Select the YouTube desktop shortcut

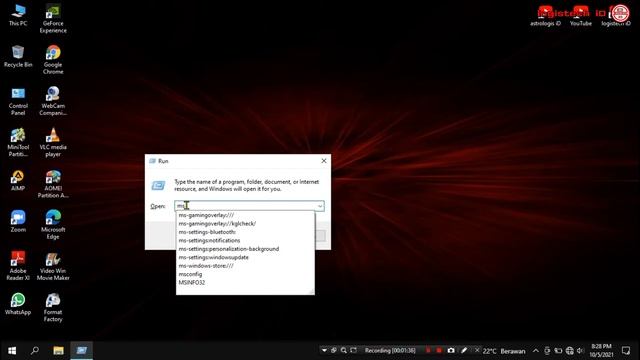580,16
